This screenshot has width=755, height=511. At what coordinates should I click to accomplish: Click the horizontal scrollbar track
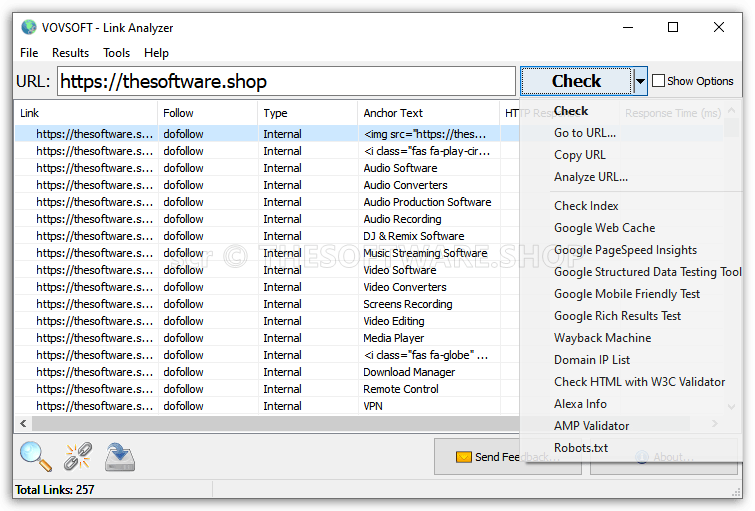(x=274, y=423)
